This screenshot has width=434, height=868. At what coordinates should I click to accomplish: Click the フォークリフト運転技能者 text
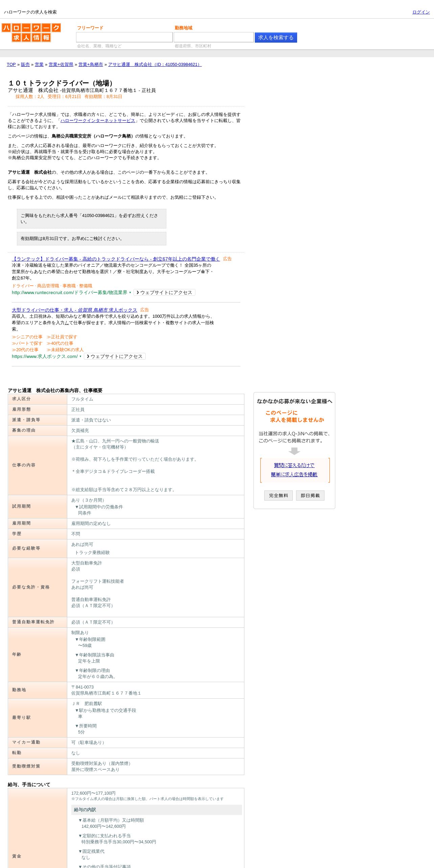98,581
